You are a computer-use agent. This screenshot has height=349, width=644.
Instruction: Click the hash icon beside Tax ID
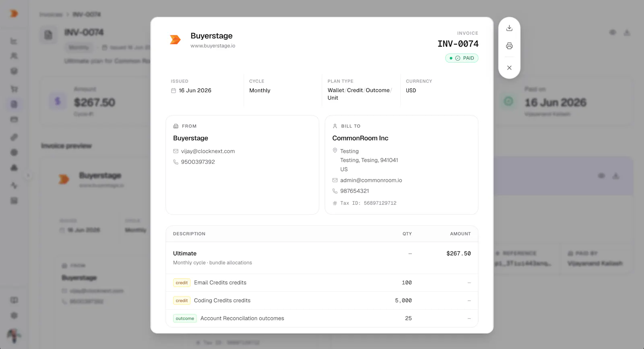click(335, 203)
